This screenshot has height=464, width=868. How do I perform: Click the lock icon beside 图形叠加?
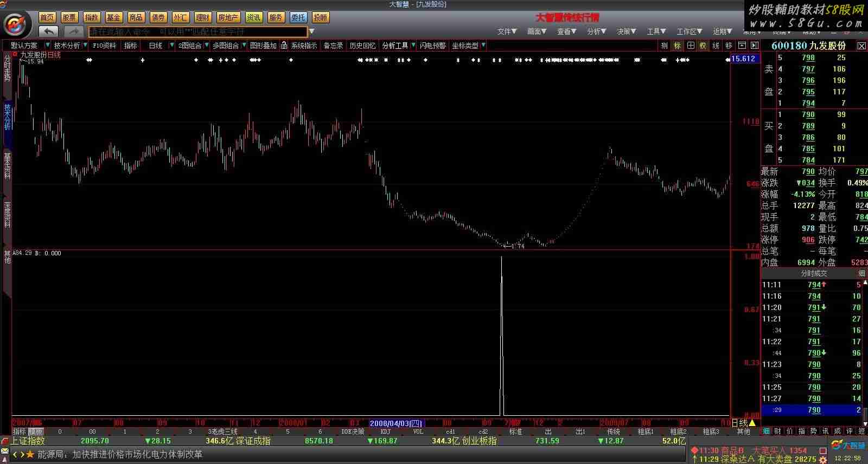click(x=284, y=46)
